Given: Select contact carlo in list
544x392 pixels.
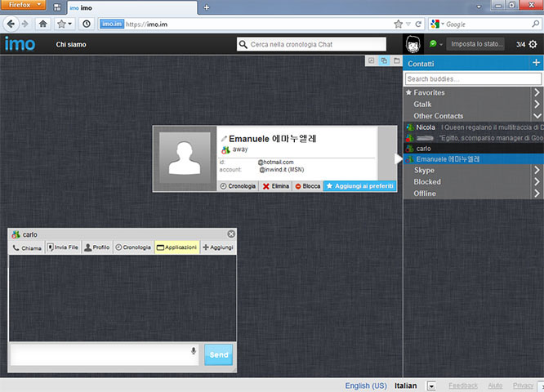Looking at the screenshot, I should click(473, 149).
